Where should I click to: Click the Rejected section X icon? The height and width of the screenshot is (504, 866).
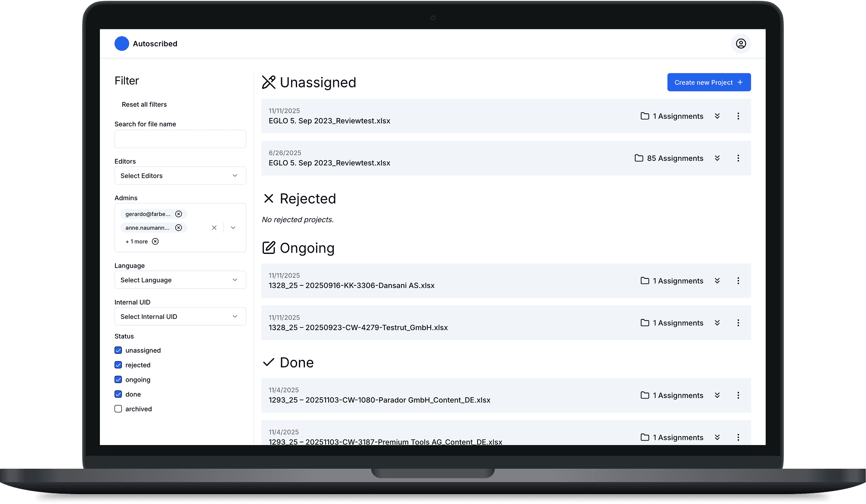(x=268, y=198)
